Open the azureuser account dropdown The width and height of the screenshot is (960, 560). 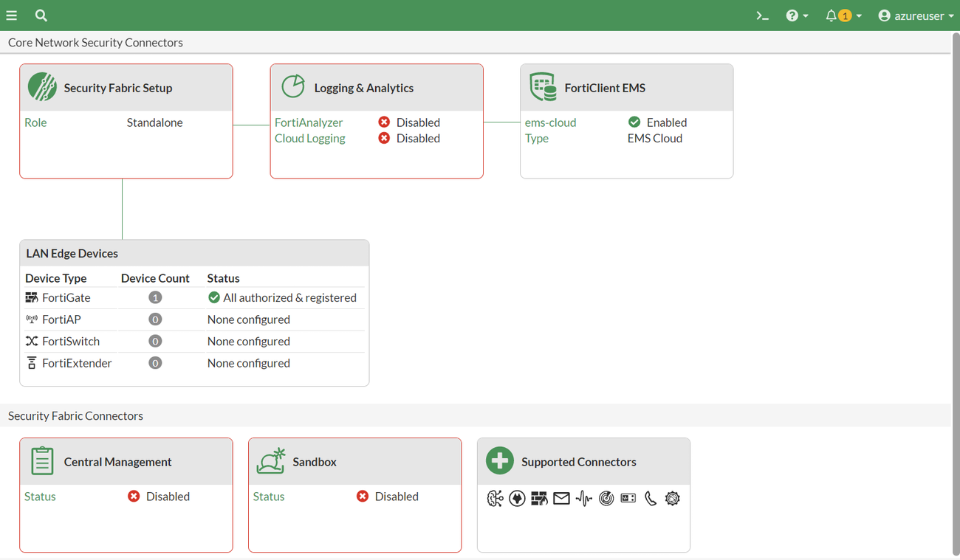click(x=916, y=15)
